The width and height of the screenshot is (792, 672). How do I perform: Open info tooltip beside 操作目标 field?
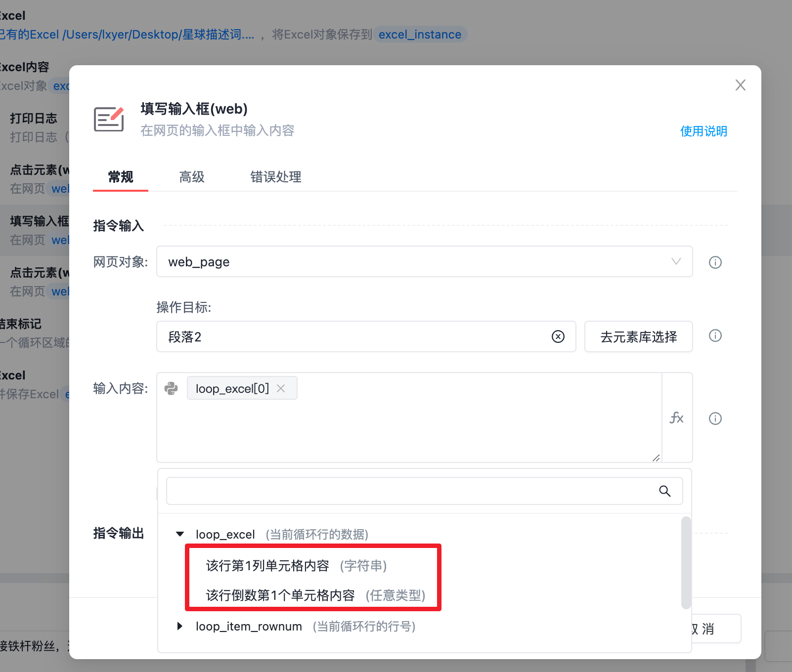[x=715, y=336]
